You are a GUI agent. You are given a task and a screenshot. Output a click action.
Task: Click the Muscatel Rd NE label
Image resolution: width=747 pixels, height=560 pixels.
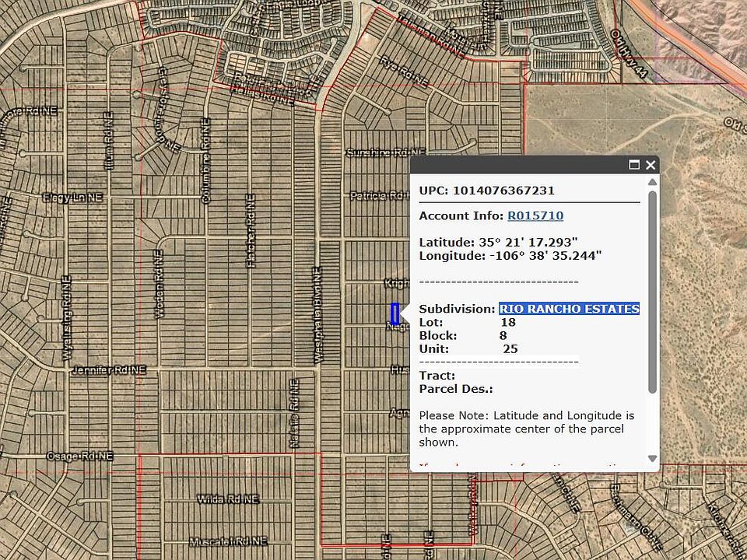(x=228, y=541)
